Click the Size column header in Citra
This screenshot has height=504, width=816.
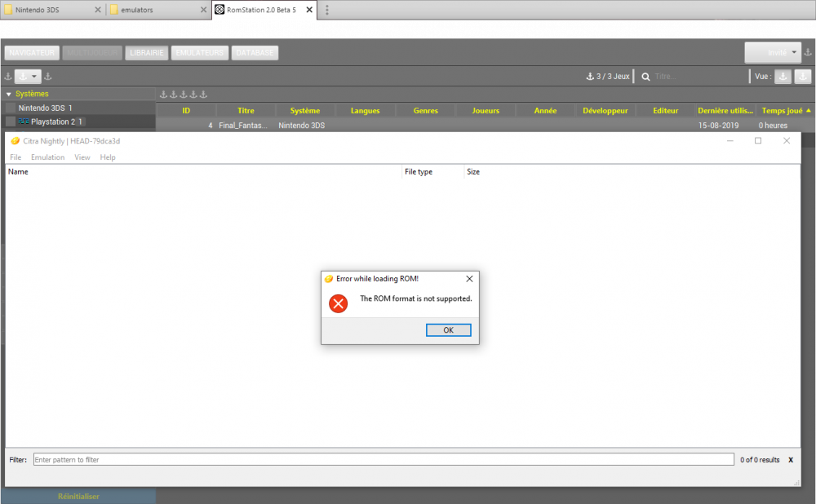coord(632,171)
